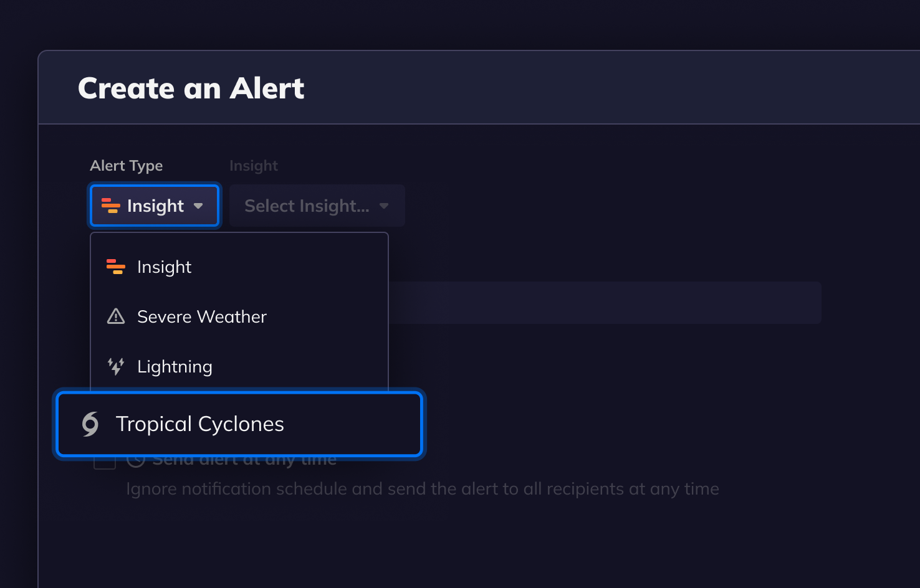The image size is (920, 588).
Task: Click the Send alert at any time label
Action: pyautogui.click(x=244, y=463)
